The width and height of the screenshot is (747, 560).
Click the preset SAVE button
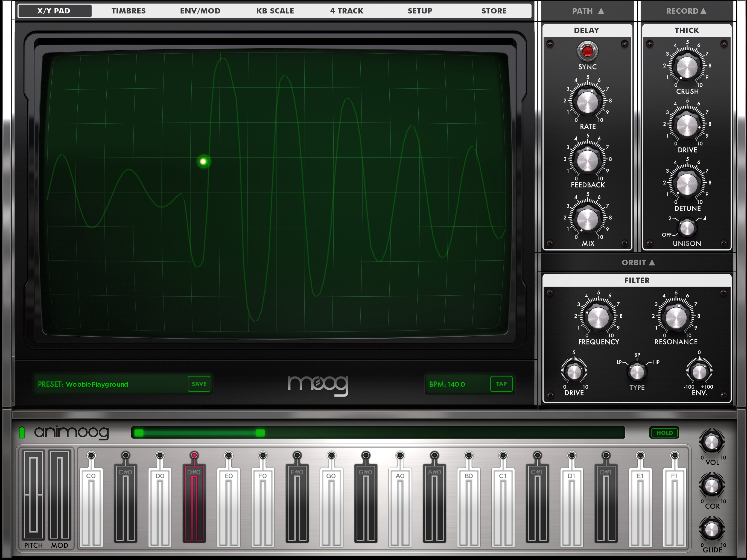pyautogui.click(x=199, y=384)
